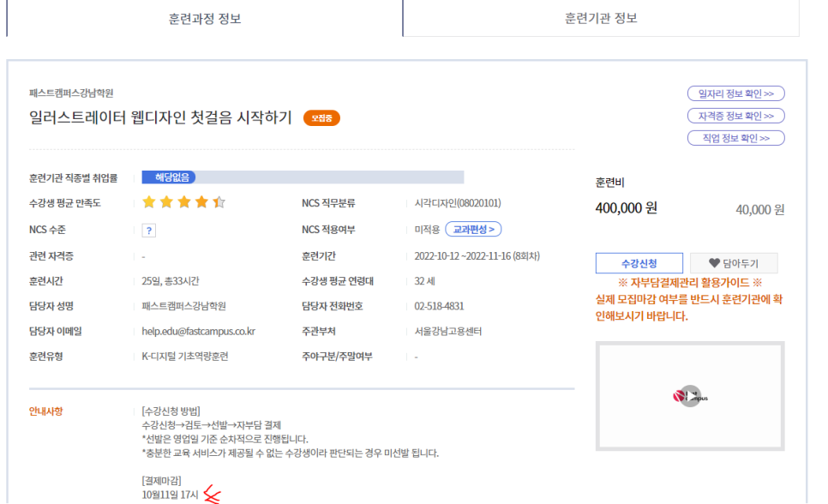Click NCS code 시각디자인(08020101)

(x=458, y=203)
